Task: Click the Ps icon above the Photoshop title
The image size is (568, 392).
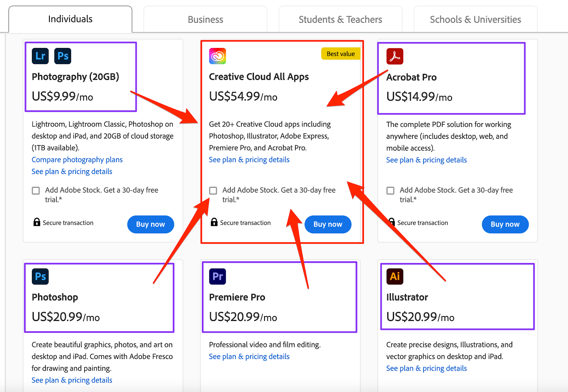Action: click(x=40, y=276)
